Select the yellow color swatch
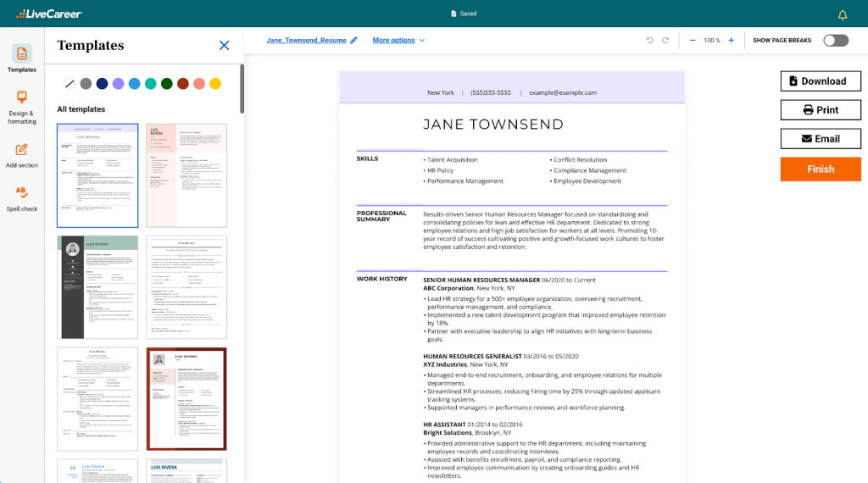Viewport: 868px width, 483px height. tap(215, 83)
